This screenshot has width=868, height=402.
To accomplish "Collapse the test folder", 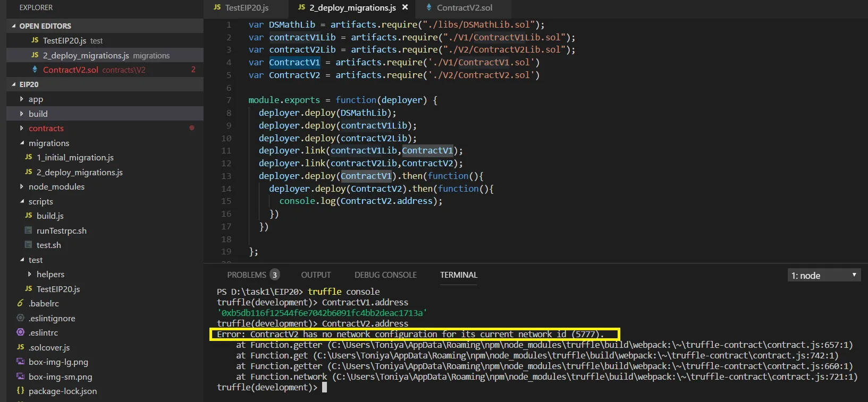I will 22,260.
